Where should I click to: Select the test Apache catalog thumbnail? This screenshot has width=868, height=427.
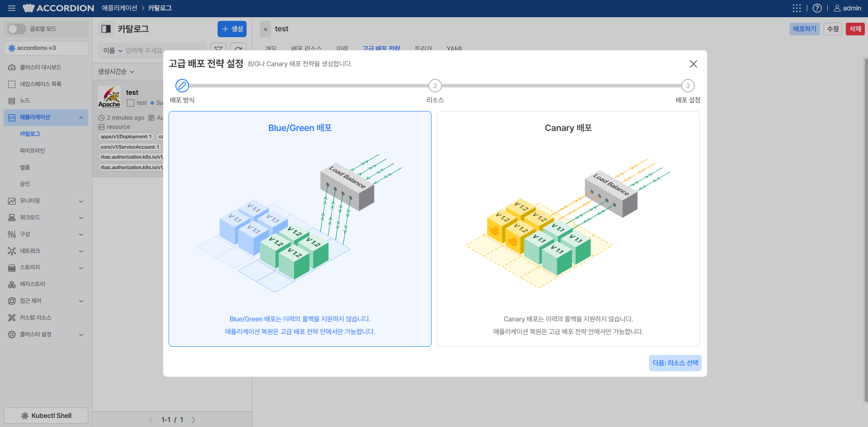coord(109,97)
